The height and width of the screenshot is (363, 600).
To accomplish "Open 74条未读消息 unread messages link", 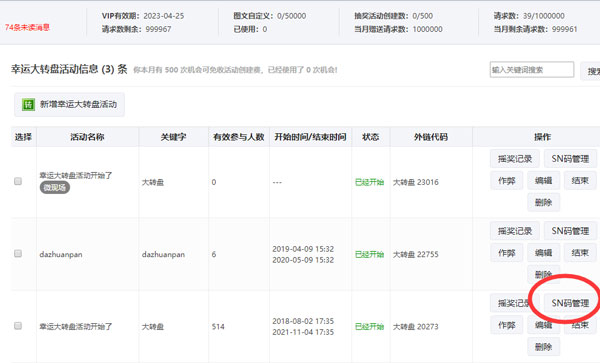I will pos(27,27).
